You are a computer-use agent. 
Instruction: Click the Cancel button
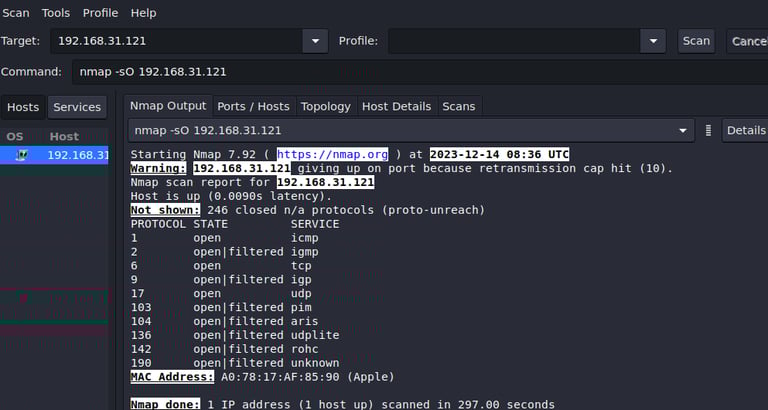click(x=747, y=41)
